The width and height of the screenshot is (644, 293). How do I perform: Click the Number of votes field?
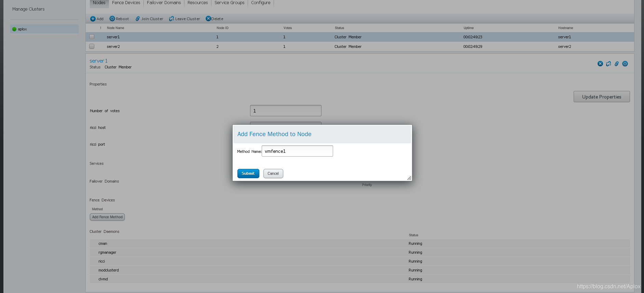click(x=286, y=111)
